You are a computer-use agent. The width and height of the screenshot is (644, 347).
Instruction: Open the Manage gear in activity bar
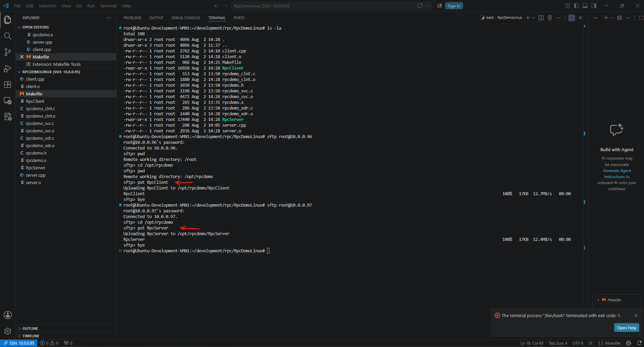click(x=7, y=331)
